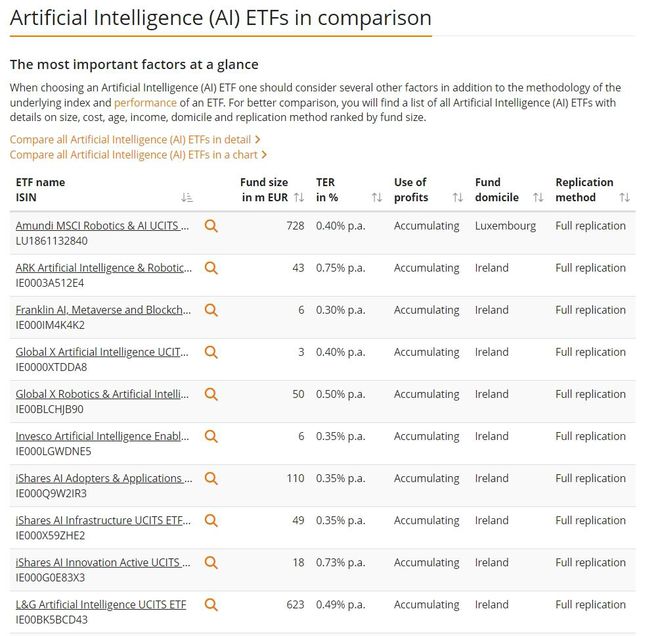Viewport: 660px width, 636px height.
Task: Sort by Fund domicile column arrows
Action: pyautogui.click(x=538, y=197)
